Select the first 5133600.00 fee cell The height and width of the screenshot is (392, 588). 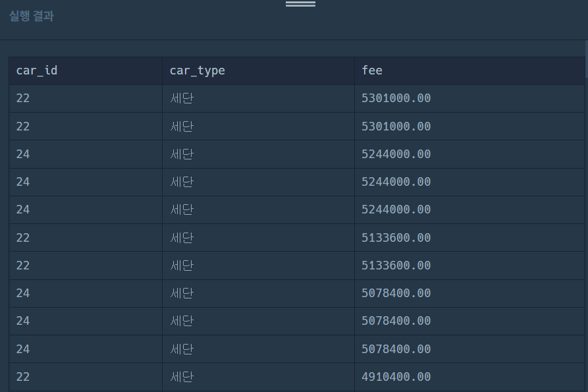(x=396, y=238)
